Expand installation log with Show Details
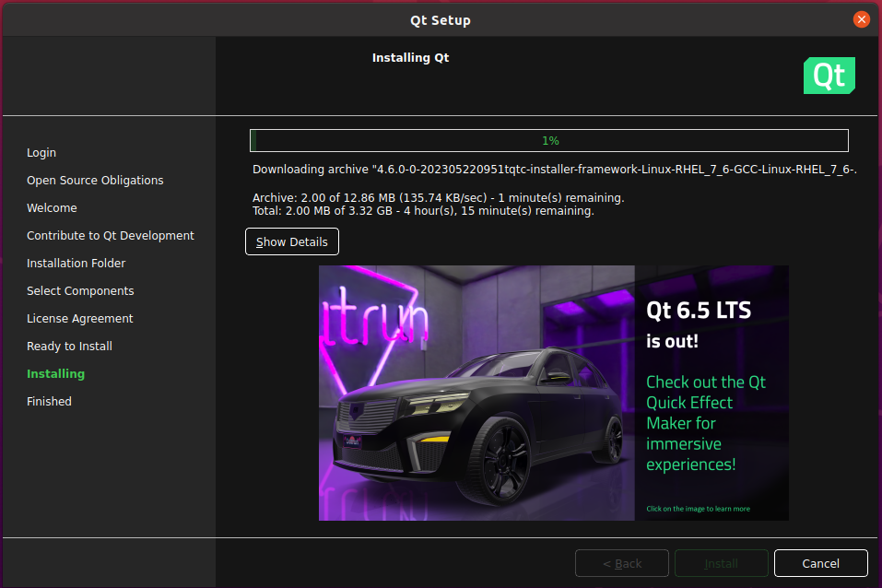The width and height of the screenshot is (882, 588). click(292, 241)
